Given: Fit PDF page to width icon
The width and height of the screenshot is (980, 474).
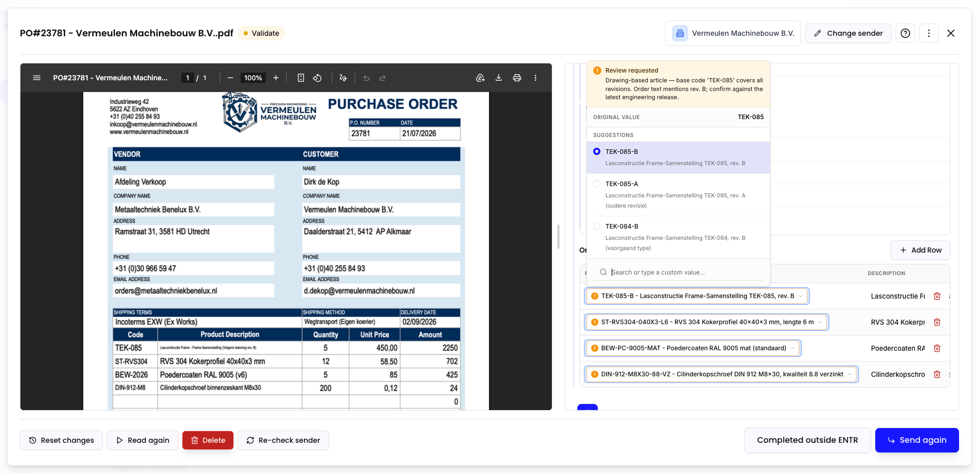Looking at the screenshot, I should [301, 78].
